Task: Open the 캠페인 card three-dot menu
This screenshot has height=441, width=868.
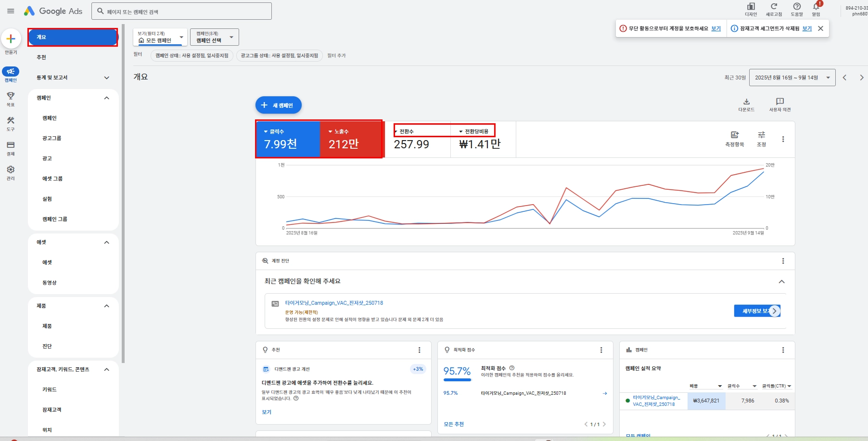Action: pos(783,350)
